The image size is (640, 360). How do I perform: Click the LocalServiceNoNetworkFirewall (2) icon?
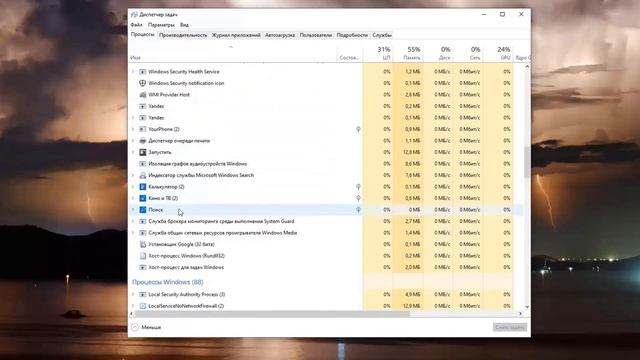click(x=142, y=306)
